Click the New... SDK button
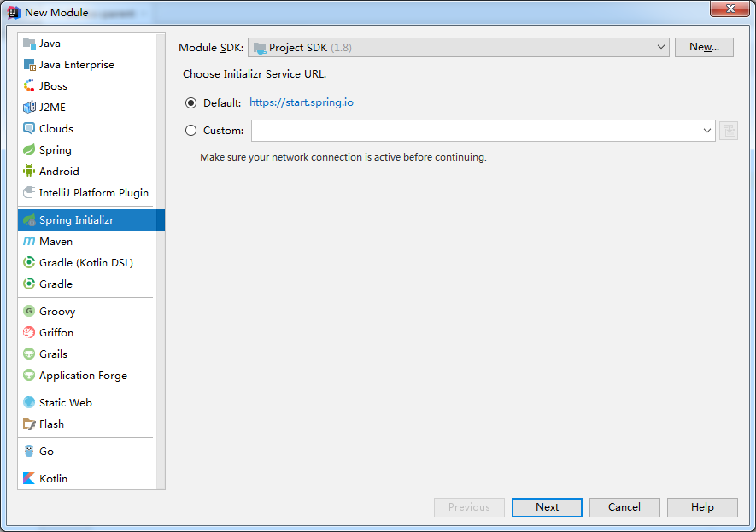 coord(704,47)
